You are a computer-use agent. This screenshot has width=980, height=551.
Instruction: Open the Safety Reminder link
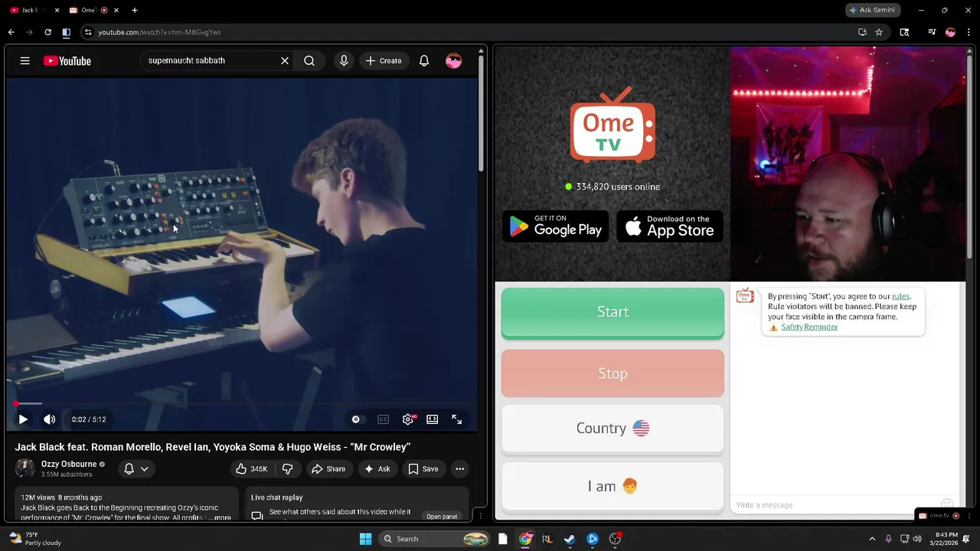coord(809,327)
